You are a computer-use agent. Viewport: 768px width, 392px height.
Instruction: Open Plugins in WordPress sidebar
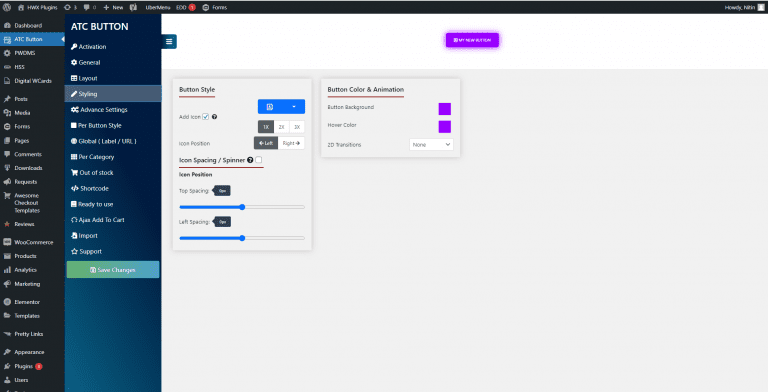(x=23, y=366)
